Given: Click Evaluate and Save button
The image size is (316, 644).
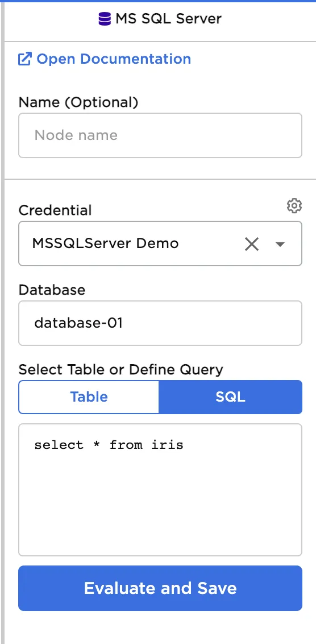Looking at the screenshot, I should pos(160,588).
